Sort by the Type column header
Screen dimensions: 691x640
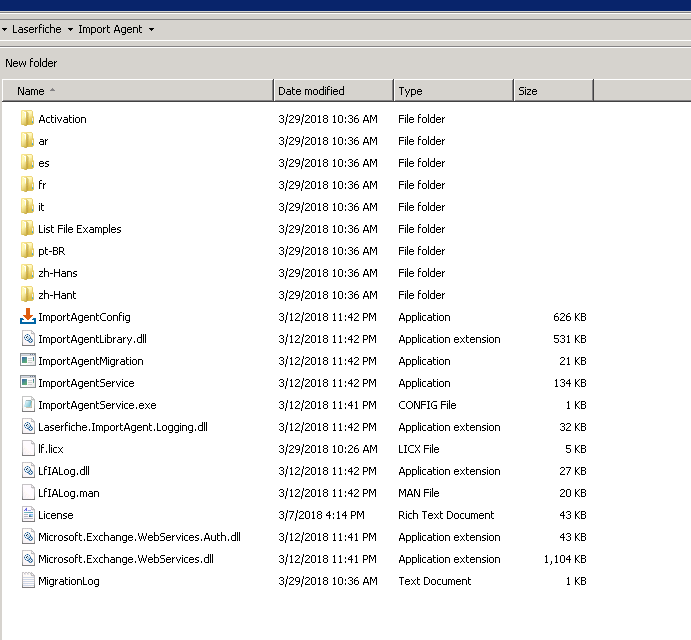(x=453, y=91)
